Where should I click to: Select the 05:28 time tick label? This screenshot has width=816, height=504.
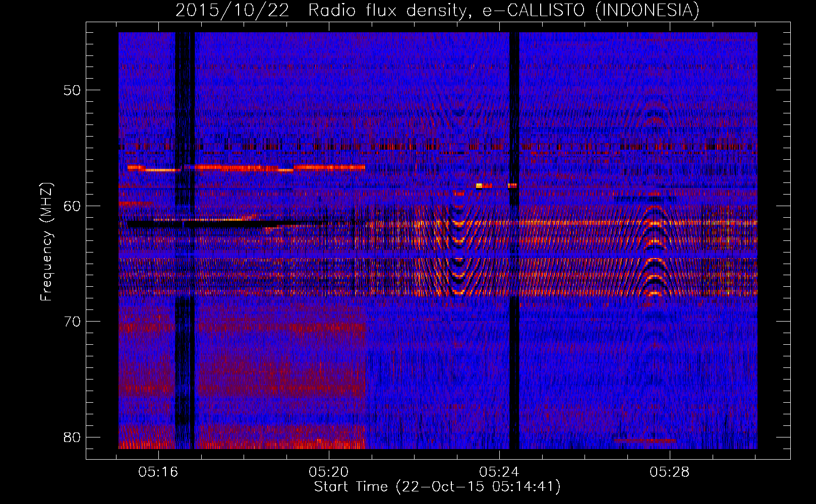pos(670,472)
